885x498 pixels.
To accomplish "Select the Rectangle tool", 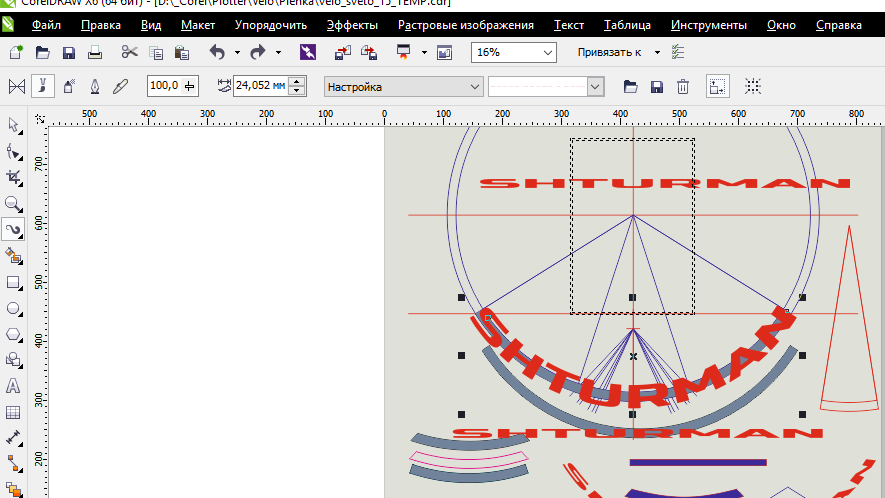I will tap(13, 282).
